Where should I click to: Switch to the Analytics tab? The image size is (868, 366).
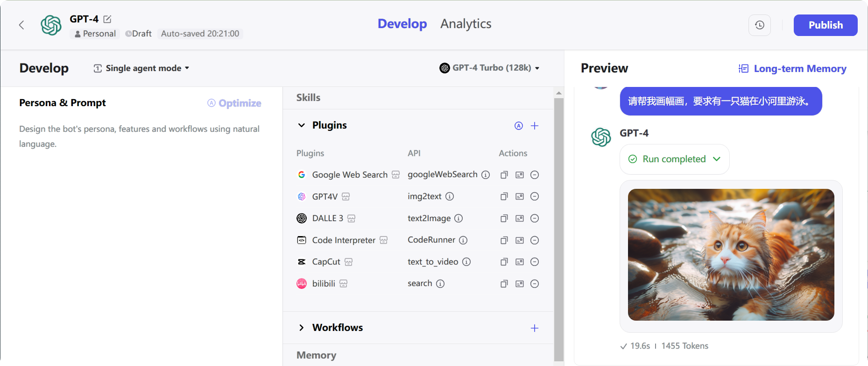(466, 24)
